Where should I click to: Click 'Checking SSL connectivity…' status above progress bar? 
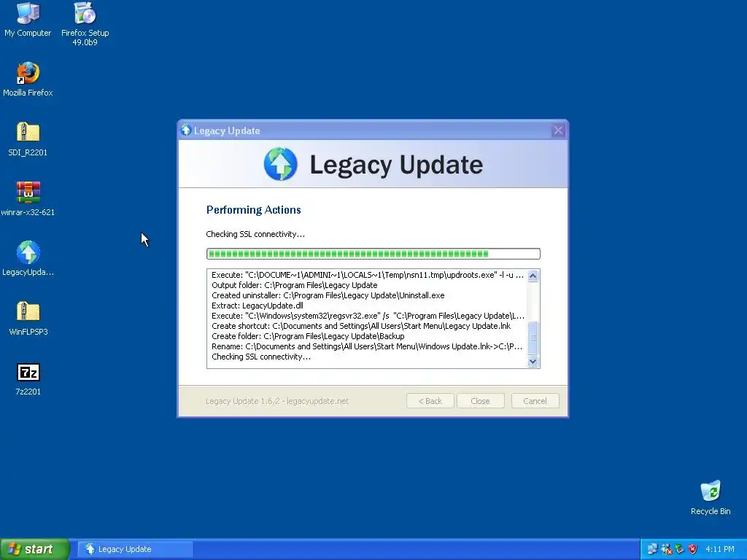(x=255, y=234)
